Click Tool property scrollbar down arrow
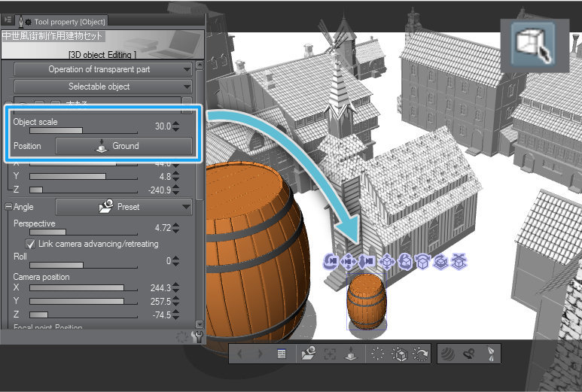Image resolution: width=582 pixels, height=392 pixels. click(200, 324)
